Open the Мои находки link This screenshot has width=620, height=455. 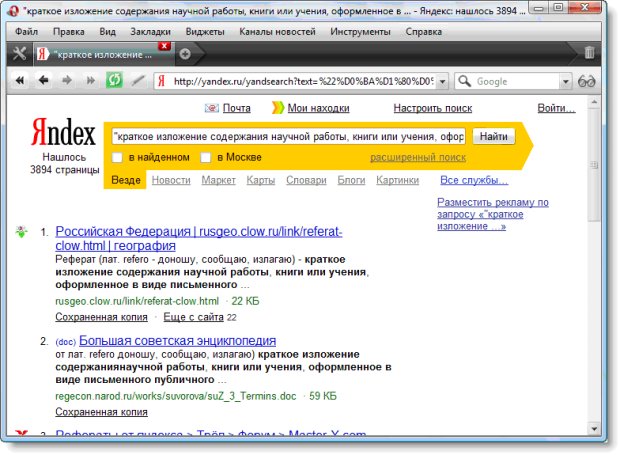click(318, 108)
